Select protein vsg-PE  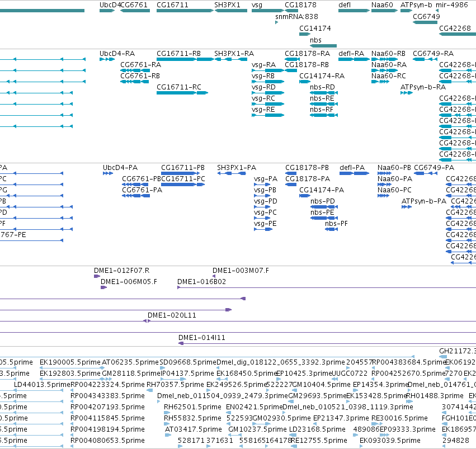tap(265, 224)
